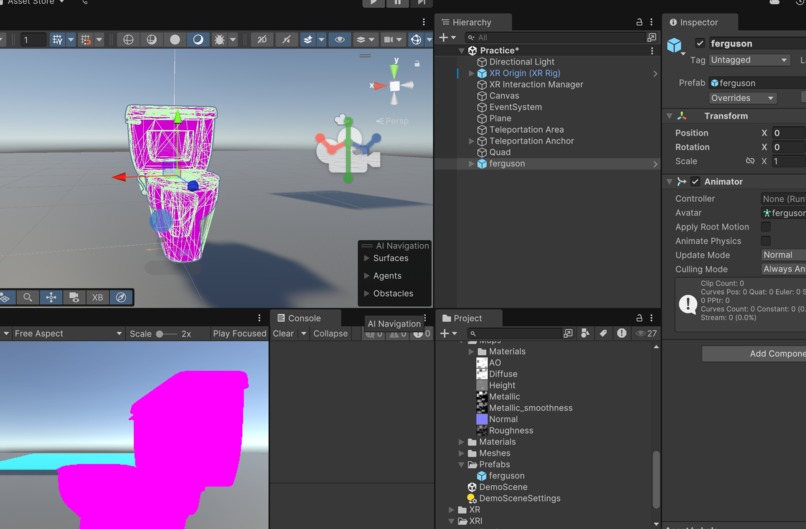This screenshot has width=806, height=529.
Task: Select the unlit draw mode sphere icon
Action: (175, 40)
